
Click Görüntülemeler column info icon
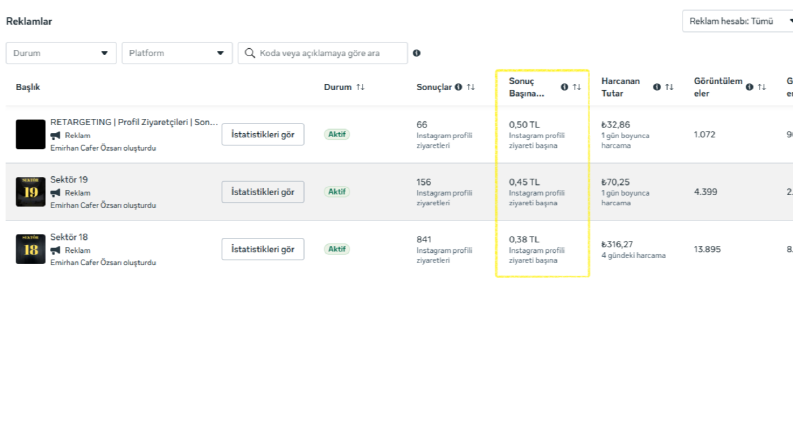(750, 87)
